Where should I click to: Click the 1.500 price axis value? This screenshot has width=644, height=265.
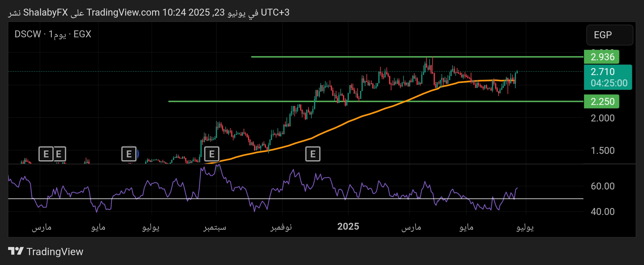click(x=603, y=150)
